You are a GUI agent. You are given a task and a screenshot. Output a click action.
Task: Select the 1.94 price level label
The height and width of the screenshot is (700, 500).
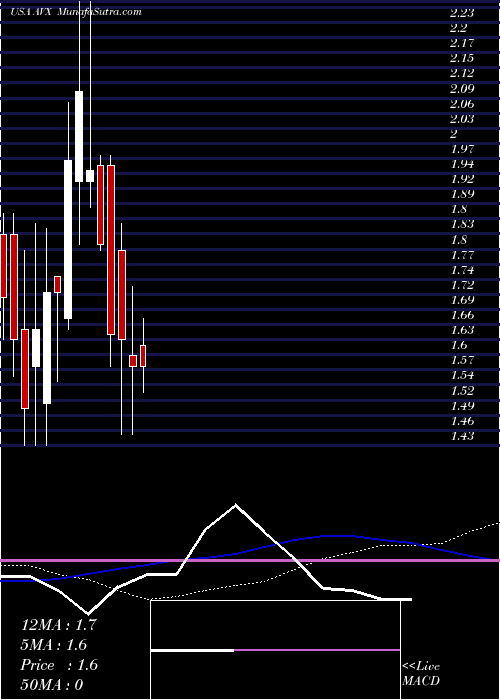462,164
